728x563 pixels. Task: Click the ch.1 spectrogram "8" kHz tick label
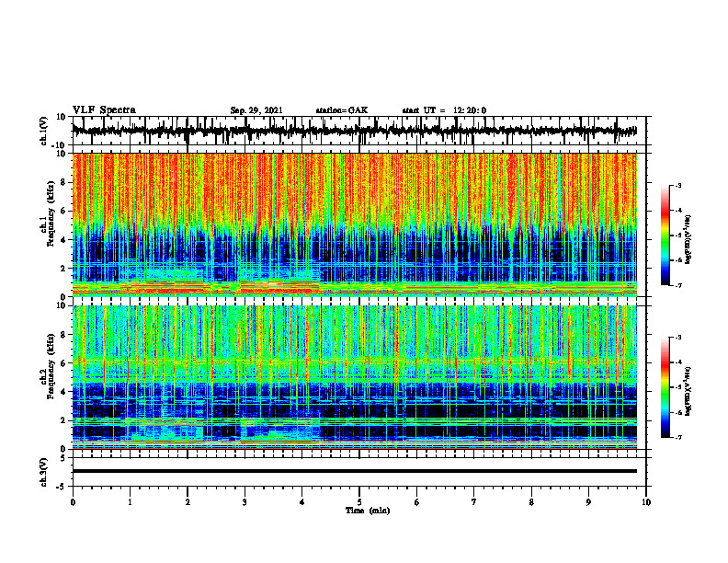point(64,182)
